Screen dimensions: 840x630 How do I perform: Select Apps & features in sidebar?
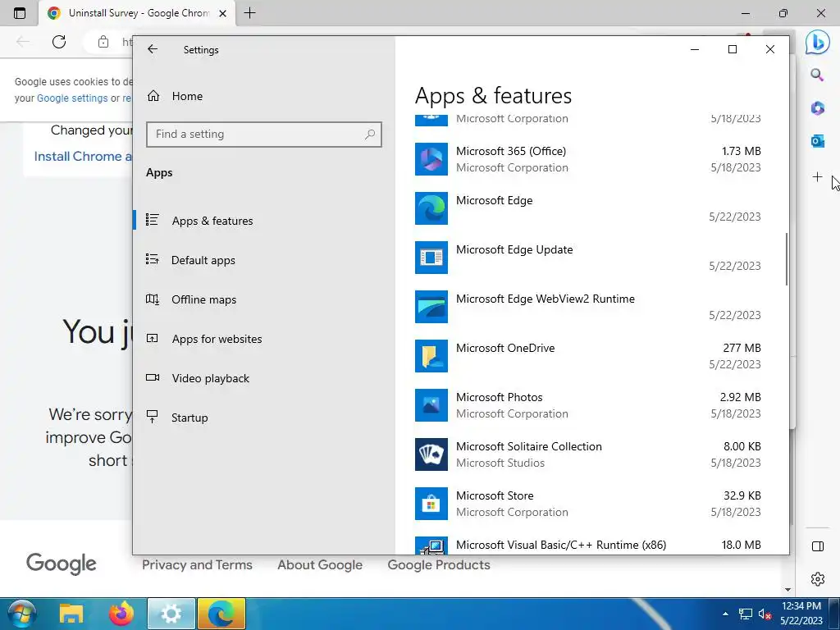point(212,221)
